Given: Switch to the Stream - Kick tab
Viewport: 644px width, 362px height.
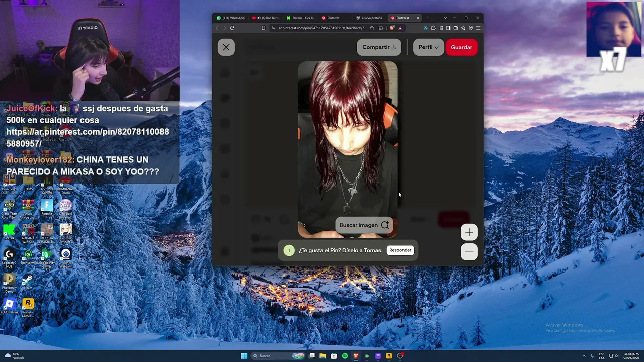Looking at the screenshot, I should [301, 18].
